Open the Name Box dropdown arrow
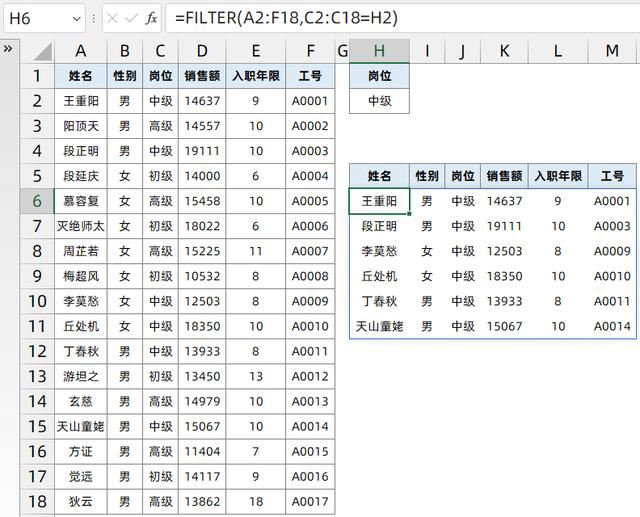The width and height of the screenshot is (640, 517). click(78, 19)
